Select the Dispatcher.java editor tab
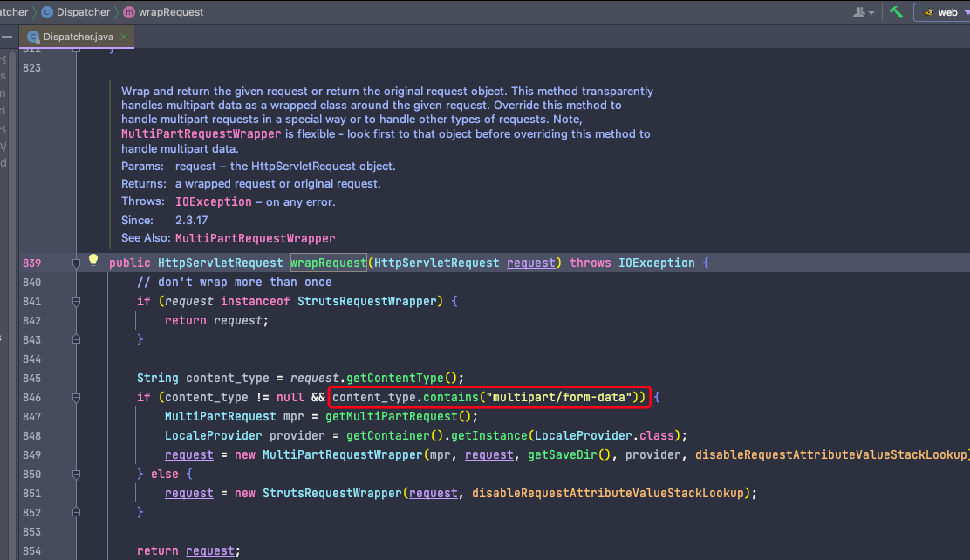 point(78,37)
